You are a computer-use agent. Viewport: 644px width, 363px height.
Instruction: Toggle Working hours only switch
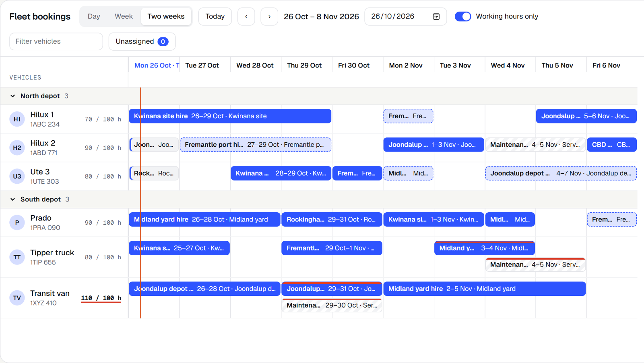(463, 16)
